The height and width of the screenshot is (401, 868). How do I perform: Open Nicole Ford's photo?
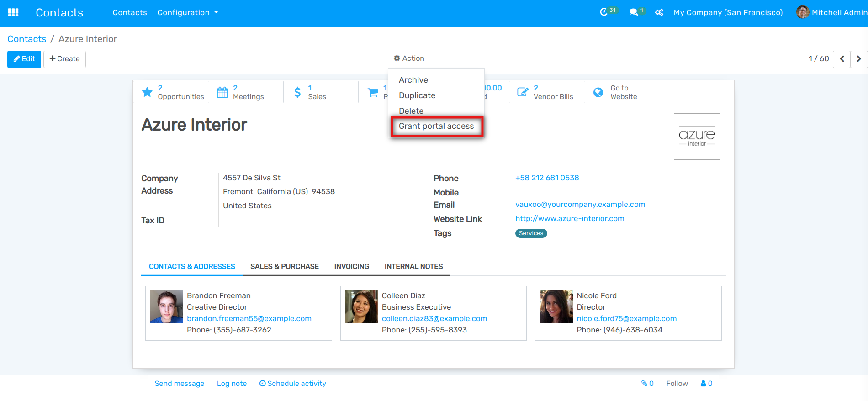(x=556, y=307)
